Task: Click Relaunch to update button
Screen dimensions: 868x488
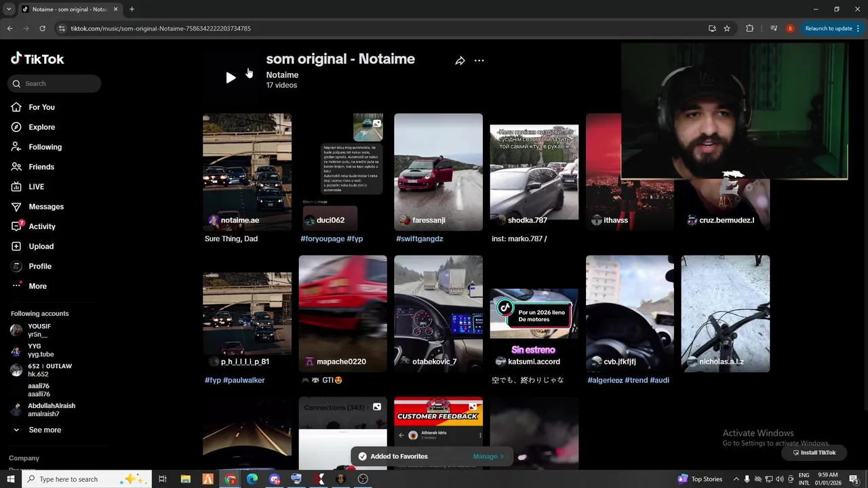Action: (x=832, y=28)
